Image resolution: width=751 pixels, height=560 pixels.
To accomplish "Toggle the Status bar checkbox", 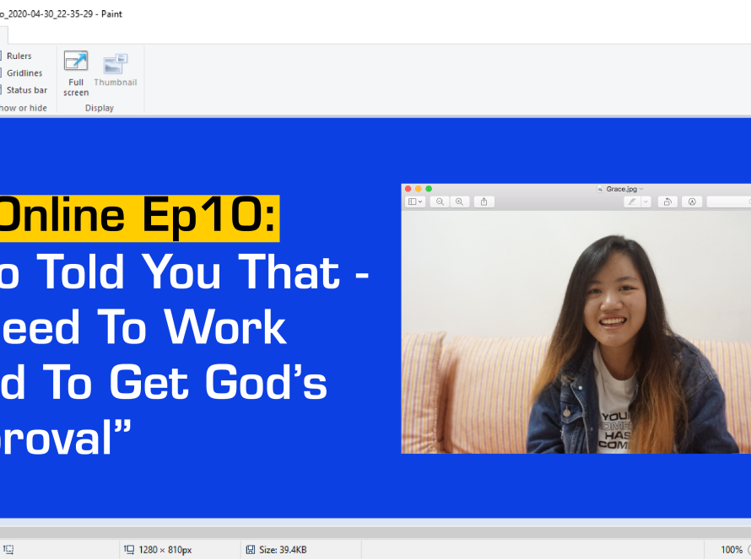I will tap(1, 89).
